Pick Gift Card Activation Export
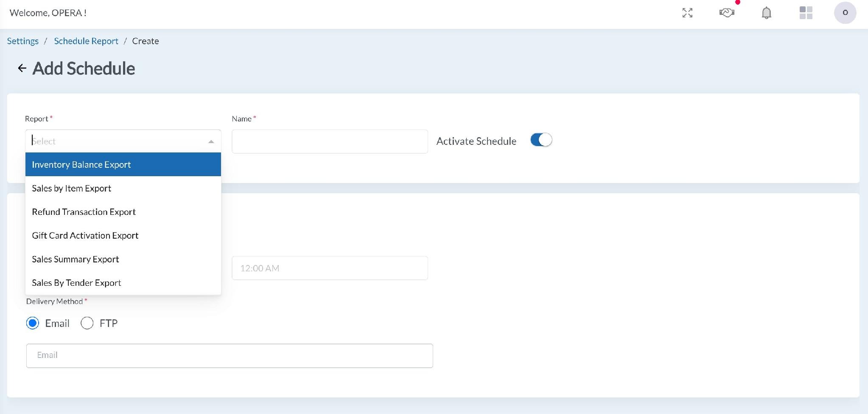The height and width of the screenshot is (414, 868). tap(123, 235)
